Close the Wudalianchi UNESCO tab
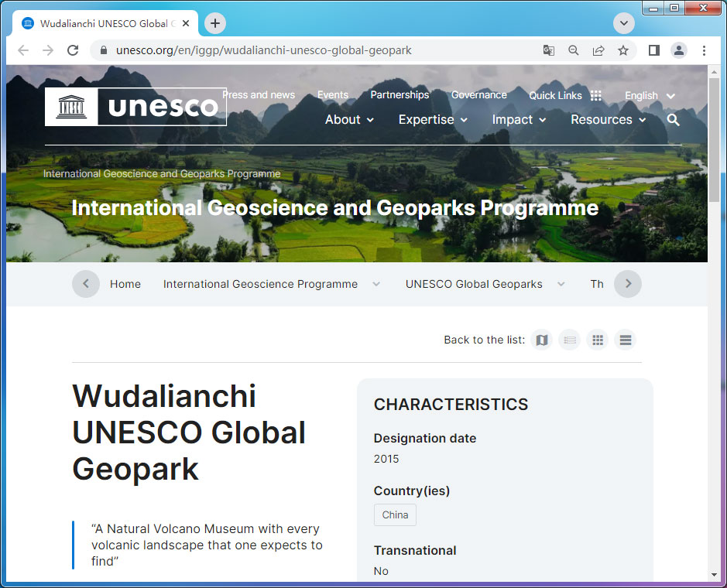 pos(186,23)
